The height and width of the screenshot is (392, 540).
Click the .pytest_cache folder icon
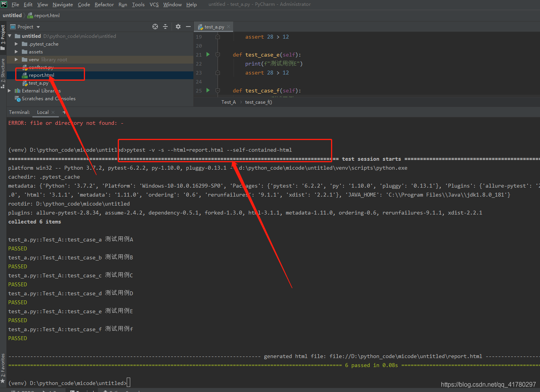[x=25, y=44]
